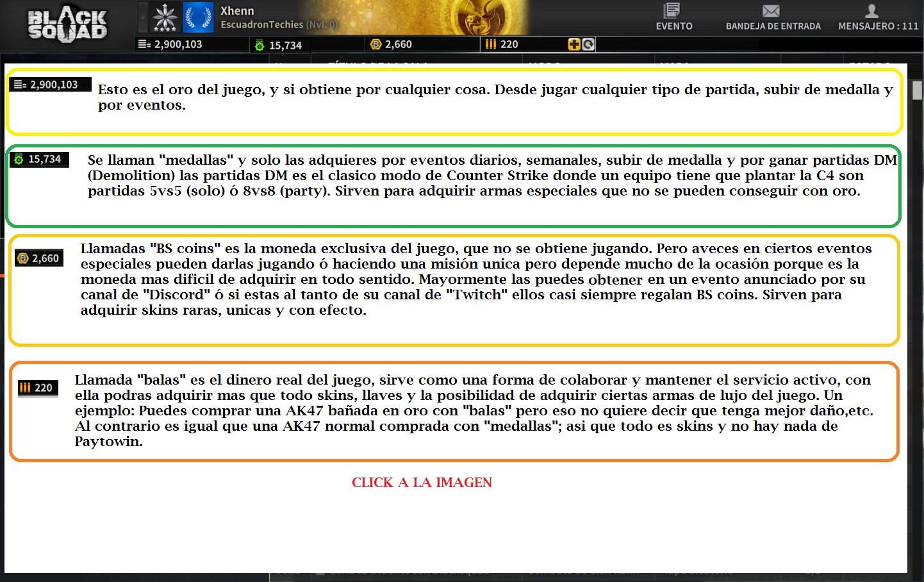Click the 220 bullets sample image in the guide

click(38, 388)
